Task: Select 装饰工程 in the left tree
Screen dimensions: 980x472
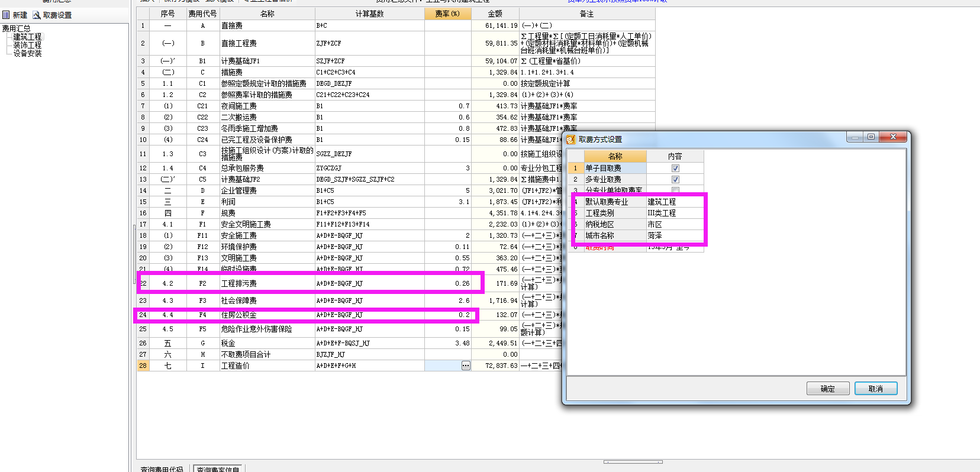Action: pos(27,45)
